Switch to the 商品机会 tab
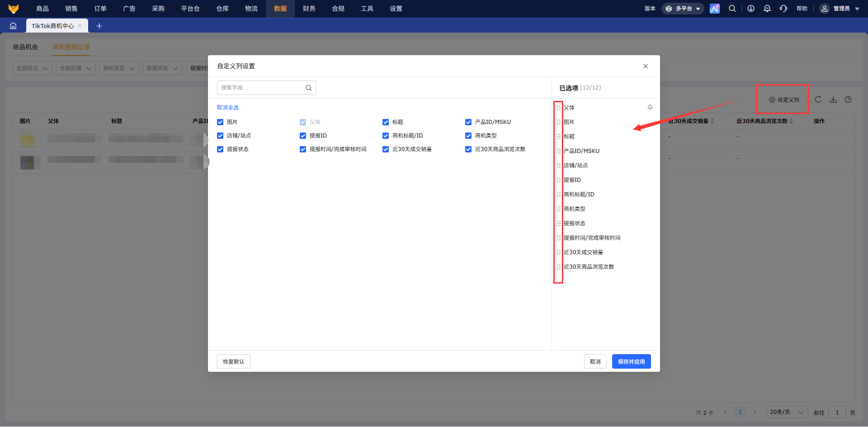 click(25, 47)
